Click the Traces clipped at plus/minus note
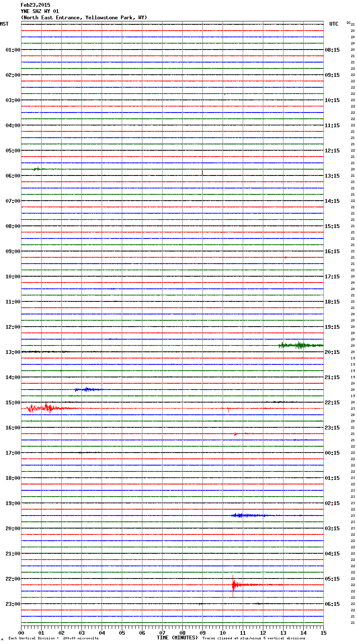 point(254,638)
